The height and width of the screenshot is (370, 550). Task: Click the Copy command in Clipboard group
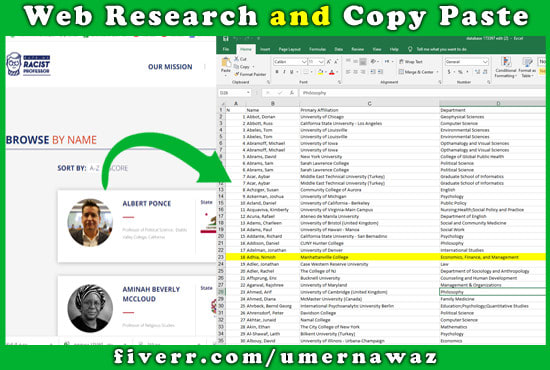(242, 66)
